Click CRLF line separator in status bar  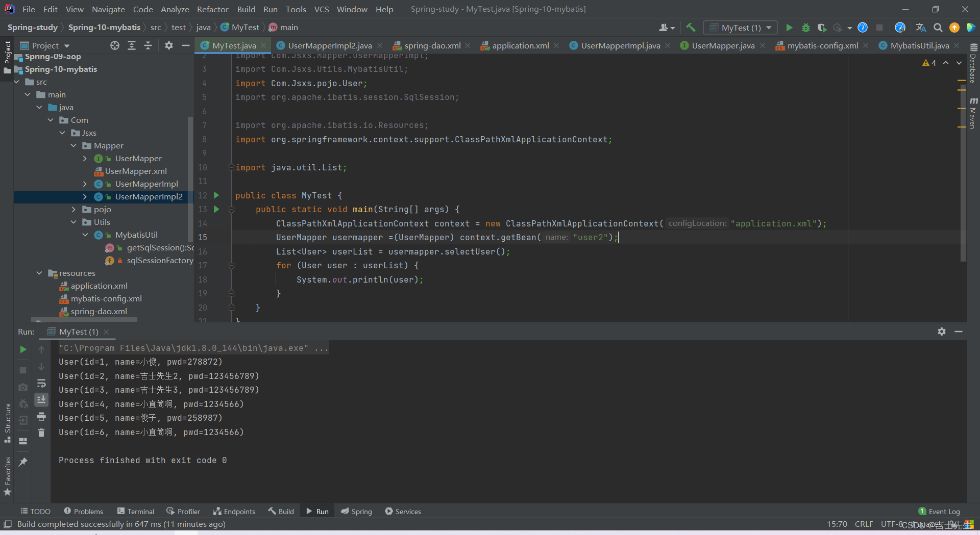(x=864, y=524)
